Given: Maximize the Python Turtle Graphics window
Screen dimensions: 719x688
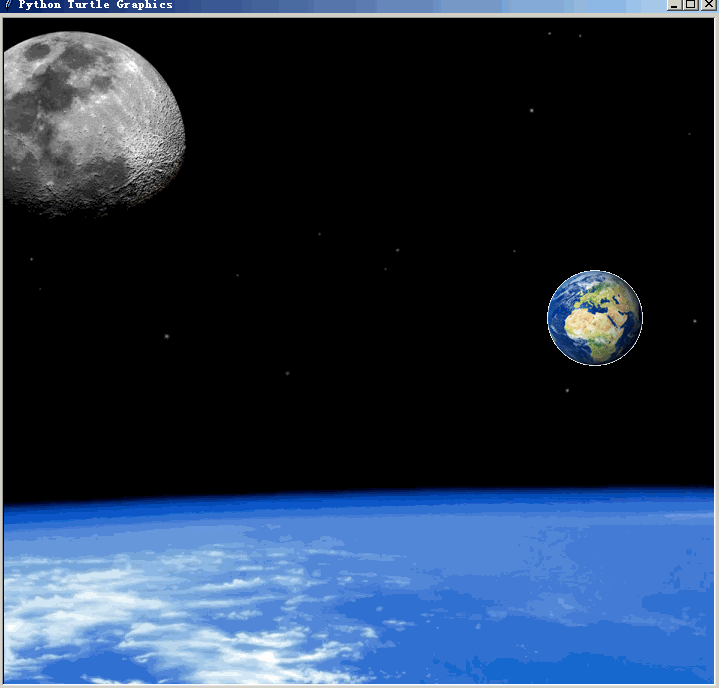Looking at the screenshot, I should (691, 5).
